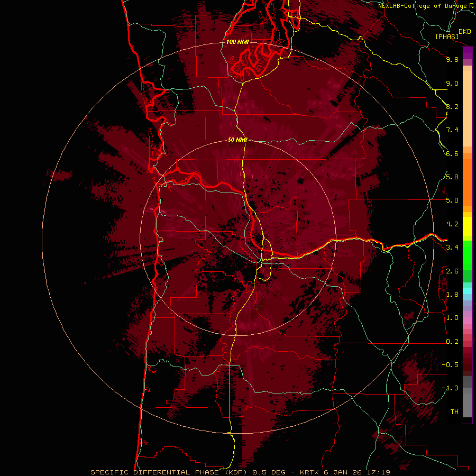Click the TH legend label
This screenshot has width=476, height=476.
click(x=454, y=412)
